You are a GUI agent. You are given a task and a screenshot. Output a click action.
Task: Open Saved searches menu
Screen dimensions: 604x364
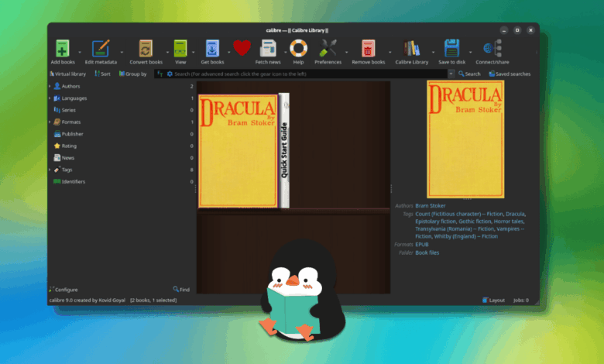pyautogui.click(x=510, y=74)
